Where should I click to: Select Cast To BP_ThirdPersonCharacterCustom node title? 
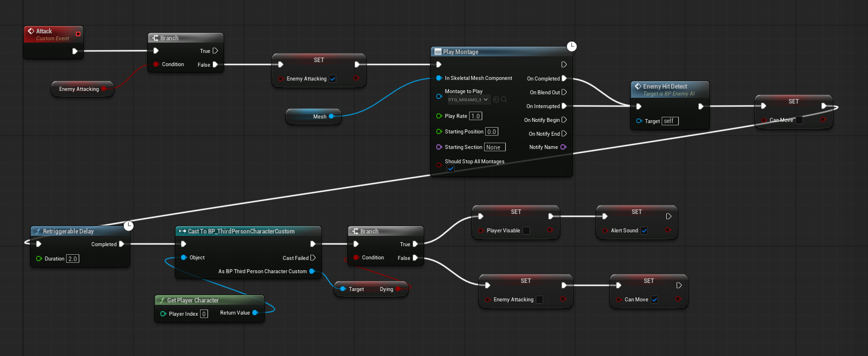click(x=241, y=231)
